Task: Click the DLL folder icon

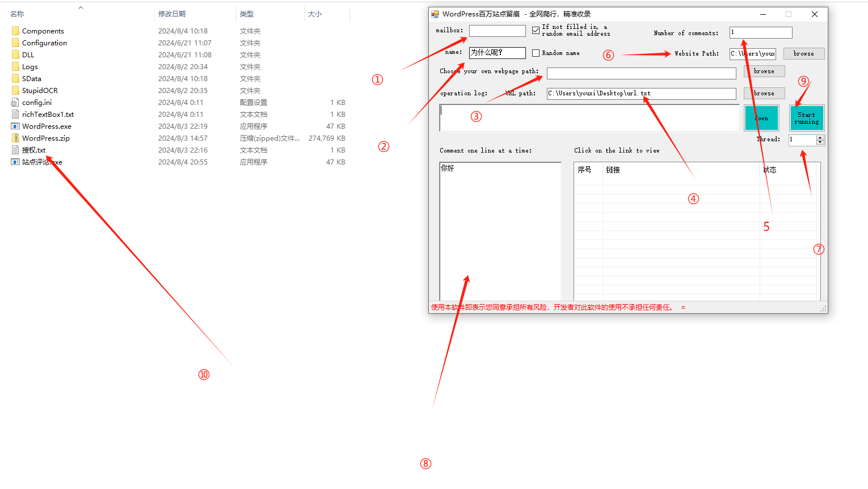Action: 15,54
